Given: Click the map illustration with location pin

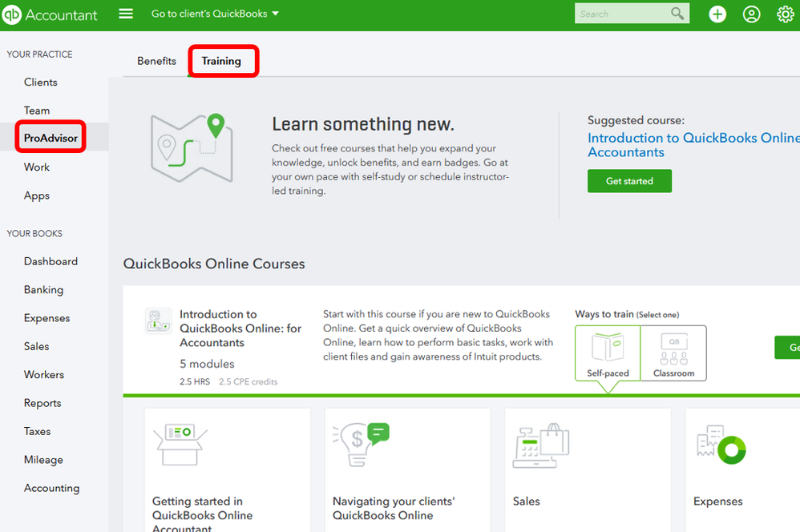Looking at the screenshot, I should coord(192,148).
